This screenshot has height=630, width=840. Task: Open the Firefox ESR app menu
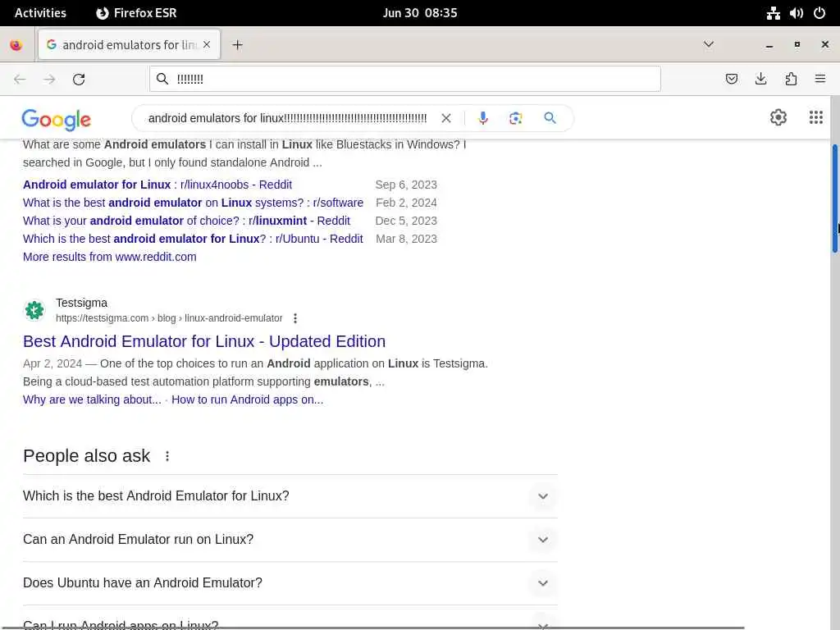[x=136, y=13]
